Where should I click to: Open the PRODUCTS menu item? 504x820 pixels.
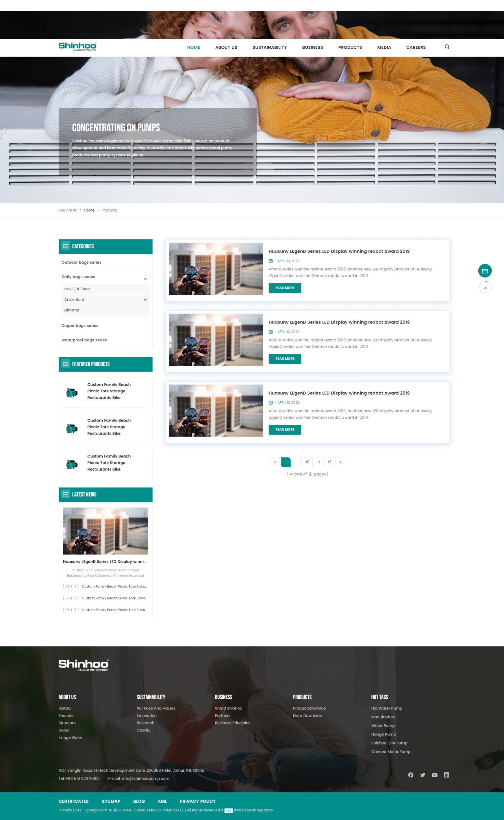point(350,47)
